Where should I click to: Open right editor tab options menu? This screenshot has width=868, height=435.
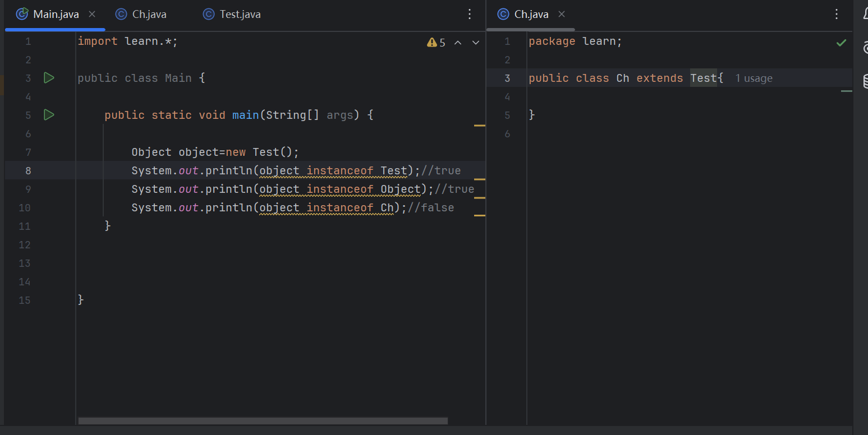point(837,15)
